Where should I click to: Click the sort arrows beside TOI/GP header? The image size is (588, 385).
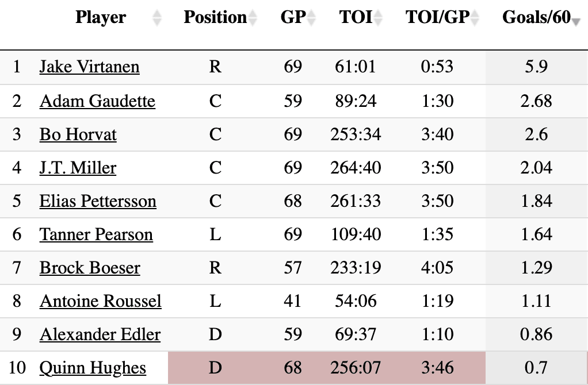[x=475, y=18]
